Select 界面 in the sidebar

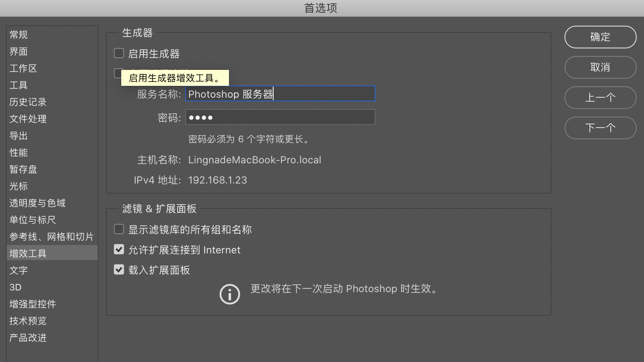(x=19, y=51)
